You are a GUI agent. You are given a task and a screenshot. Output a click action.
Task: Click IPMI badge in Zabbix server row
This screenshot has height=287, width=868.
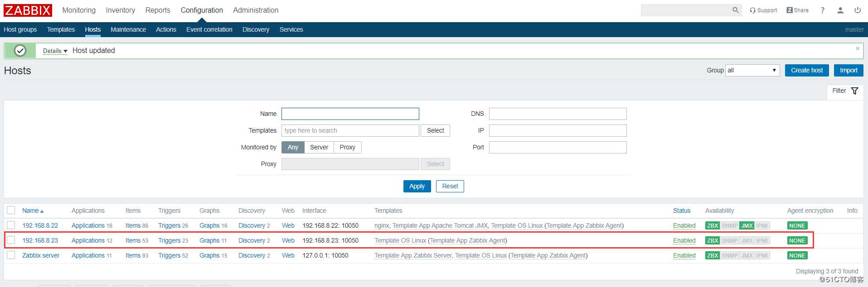tap(762, 255)
